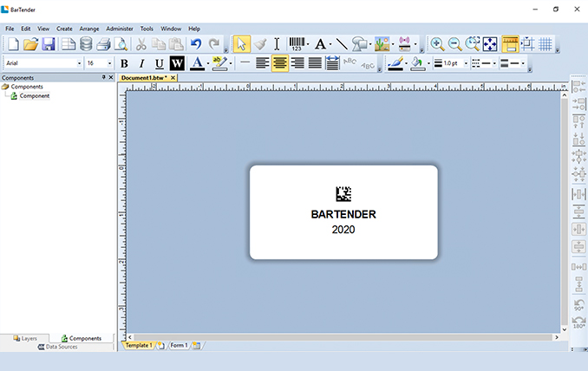This screenshot has width=588, height=371.
Task: Switch to the Form 1 tab
Action: point(180,345)
